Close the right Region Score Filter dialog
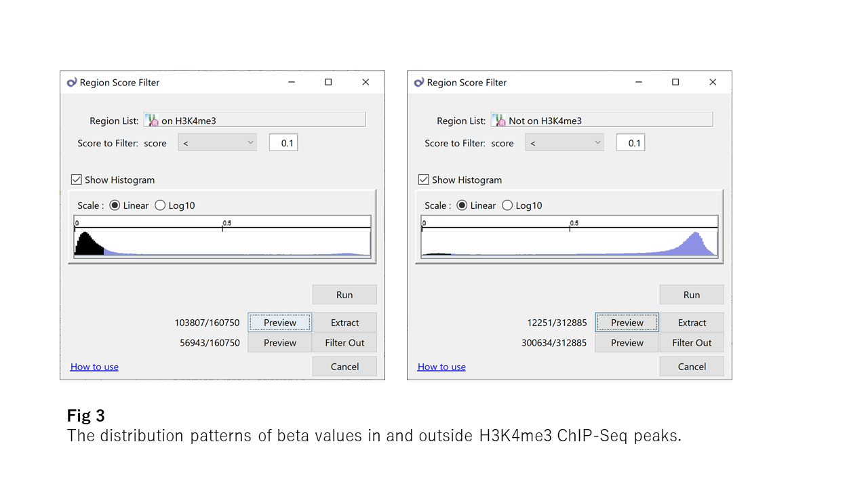The image size is (868, 488). tap(713, 82)
